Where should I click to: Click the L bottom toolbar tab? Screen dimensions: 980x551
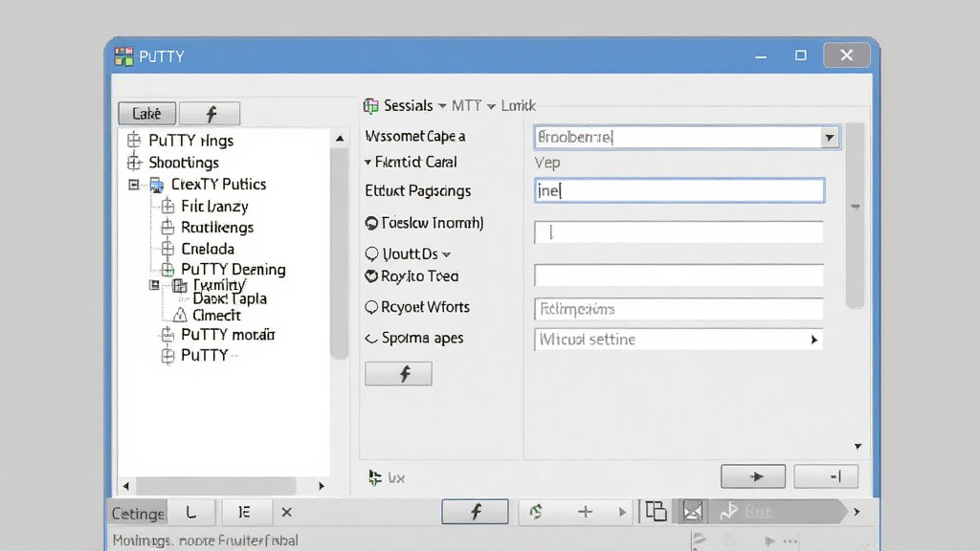[x=191, y=513]
